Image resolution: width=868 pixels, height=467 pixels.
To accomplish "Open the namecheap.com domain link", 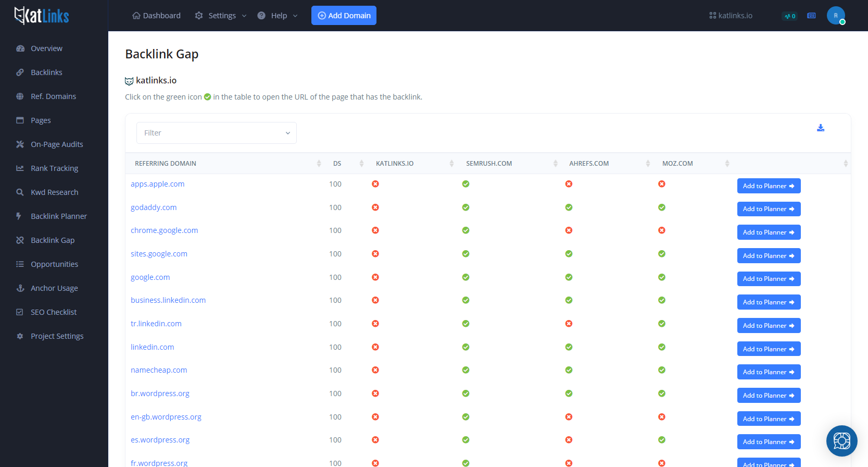I will 159,370.
